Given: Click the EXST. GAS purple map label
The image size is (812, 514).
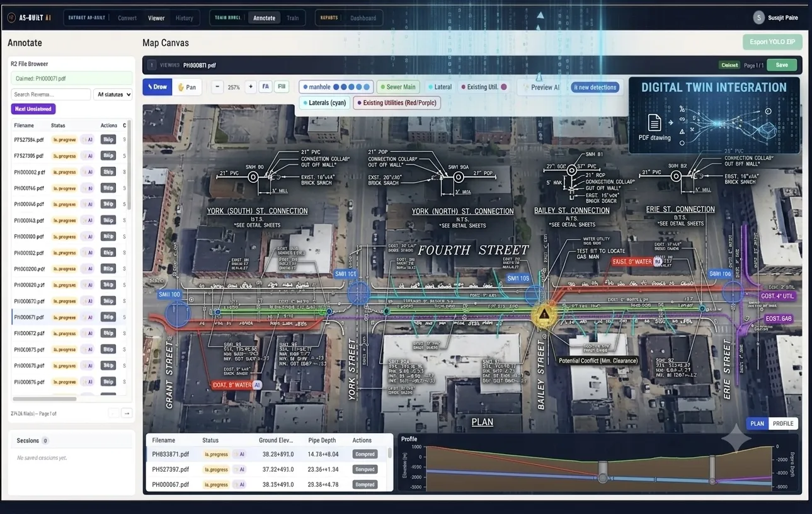Looking at the screenshot, I should tap(779, 319).
